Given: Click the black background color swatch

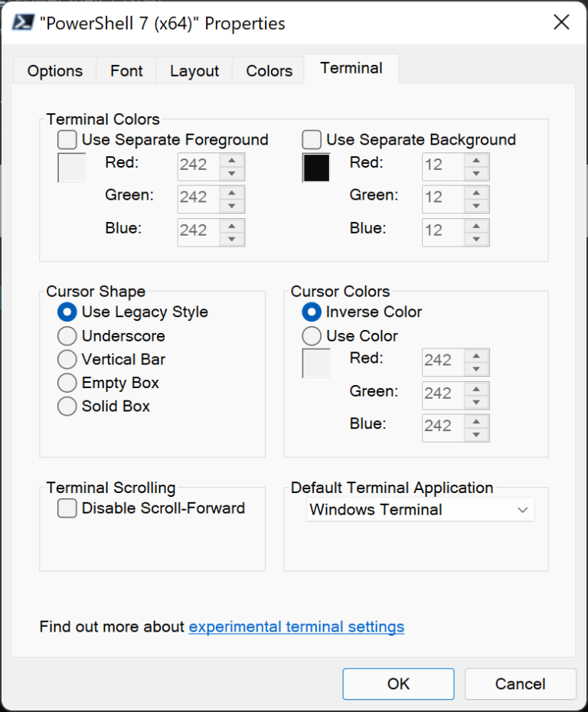Looking at the screenshot, I should (x=316, y=168).
